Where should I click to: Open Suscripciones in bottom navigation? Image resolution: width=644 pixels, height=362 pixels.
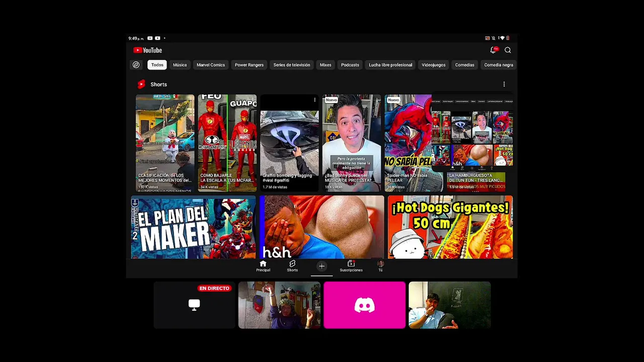coord(351,266)
